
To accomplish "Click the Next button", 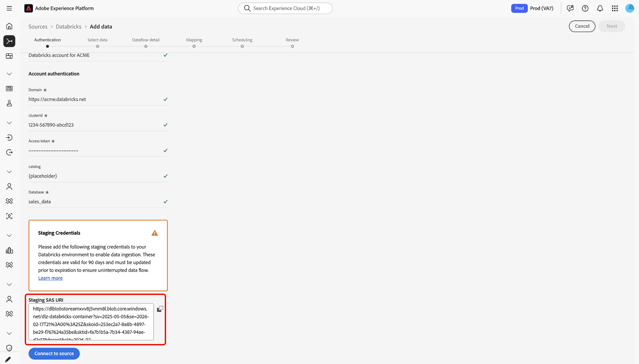I will pyautogui.click(x=612, y=26).
